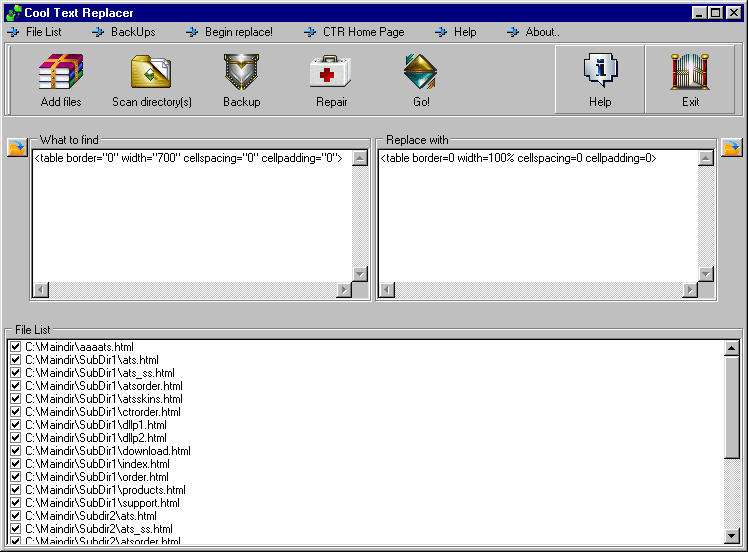Toggle checkbox for SubDir1\ats_ss.html
The width and height of the screenshot is (748, 552).
tap(15, 373)
